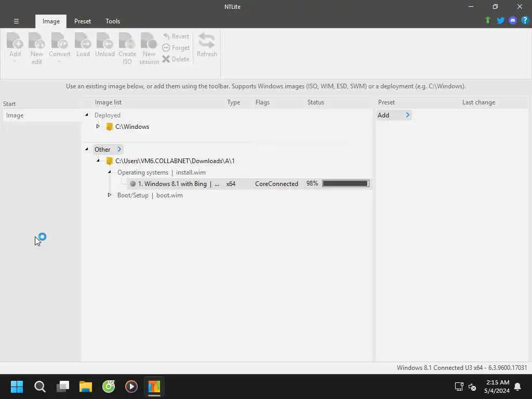
Task: Click the Forget button in the ribbon
Action: 176,48
